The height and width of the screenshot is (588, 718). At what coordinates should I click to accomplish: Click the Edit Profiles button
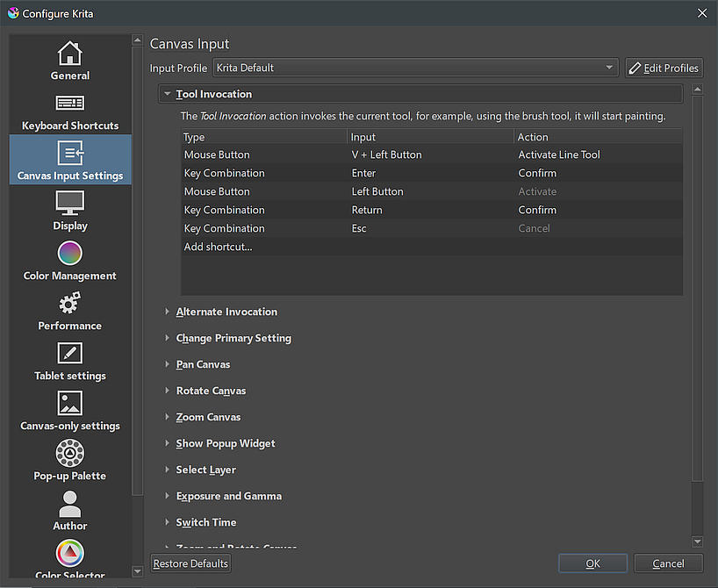click(664, 68)
